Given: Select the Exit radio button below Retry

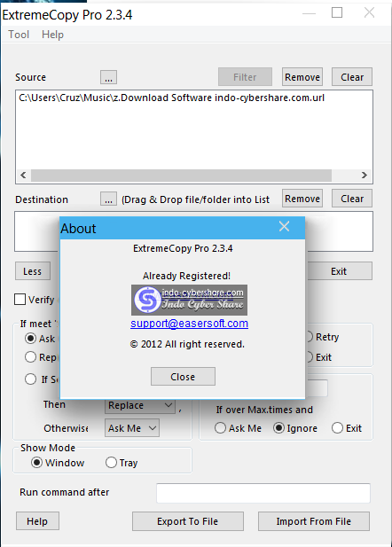Looking at the screenshot, I should coord(309,357).
